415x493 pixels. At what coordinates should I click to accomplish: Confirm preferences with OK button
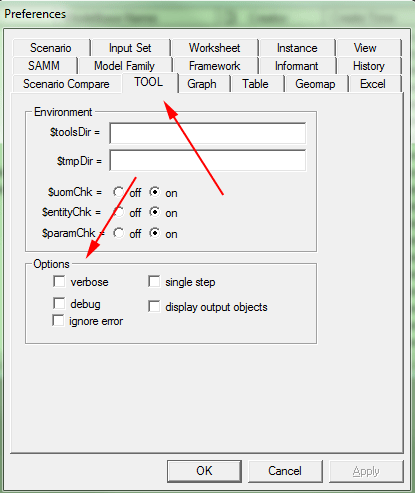tap(204, 471)
